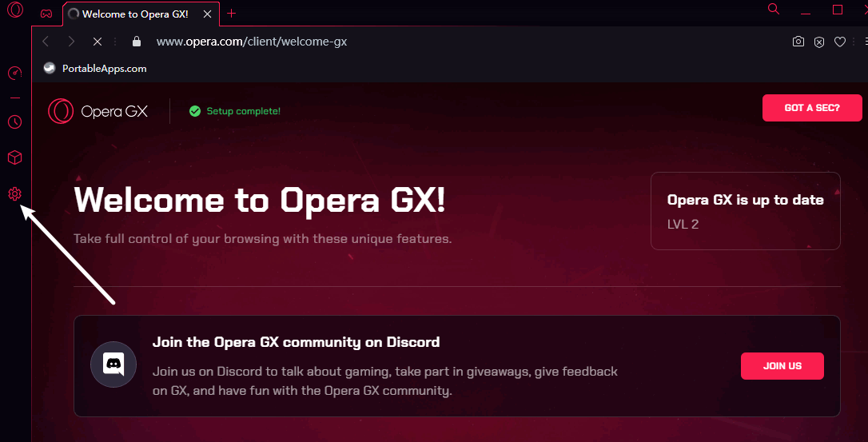
Task: Add page to bookmarks heart icon
Action: pos(840,42)
